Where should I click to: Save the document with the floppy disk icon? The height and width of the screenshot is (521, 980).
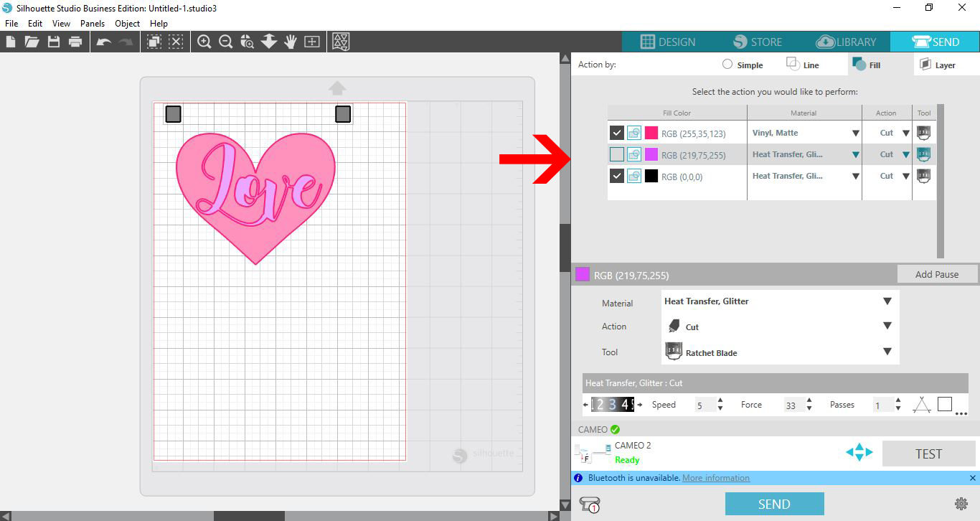pyautogui.click(x=54, y=42)
